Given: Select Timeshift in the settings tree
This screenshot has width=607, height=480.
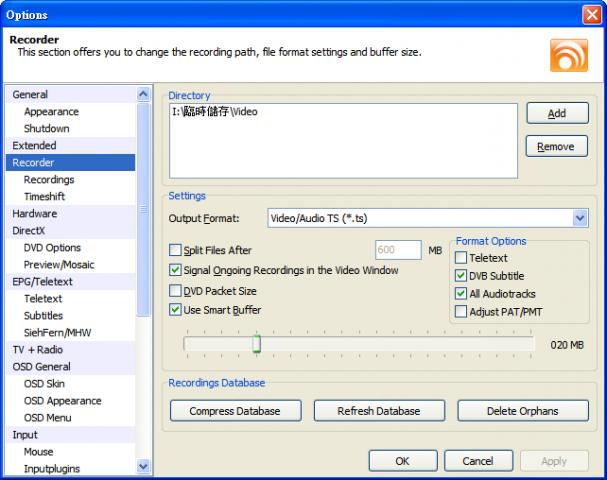Looking at the screenshot, I should point(45,197).
